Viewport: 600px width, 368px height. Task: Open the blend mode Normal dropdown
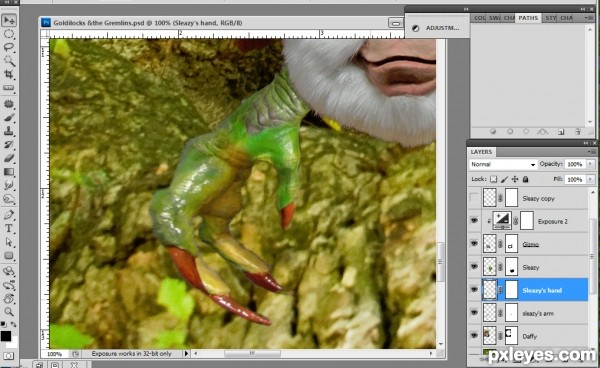pos(502,164)
